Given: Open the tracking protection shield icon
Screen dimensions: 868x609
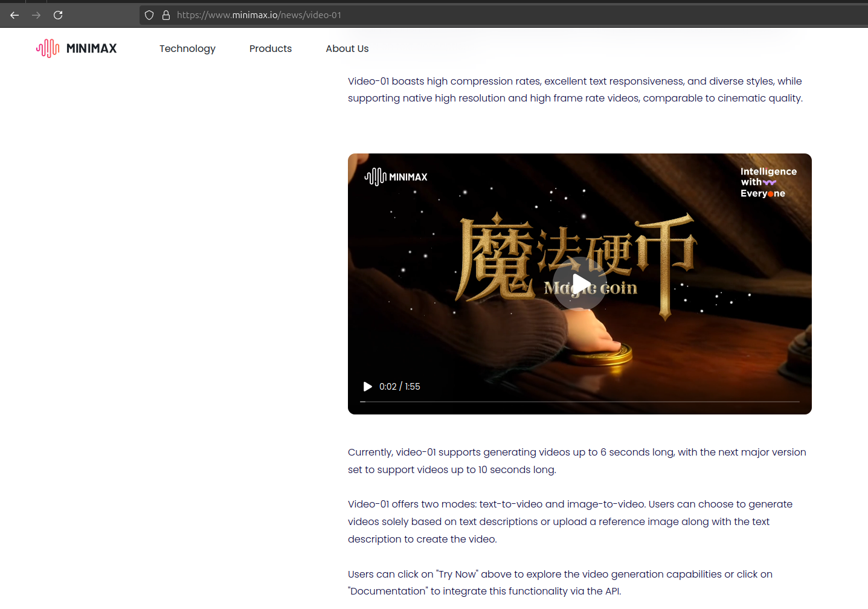Looking at the screenshot, I should [149, 15].
